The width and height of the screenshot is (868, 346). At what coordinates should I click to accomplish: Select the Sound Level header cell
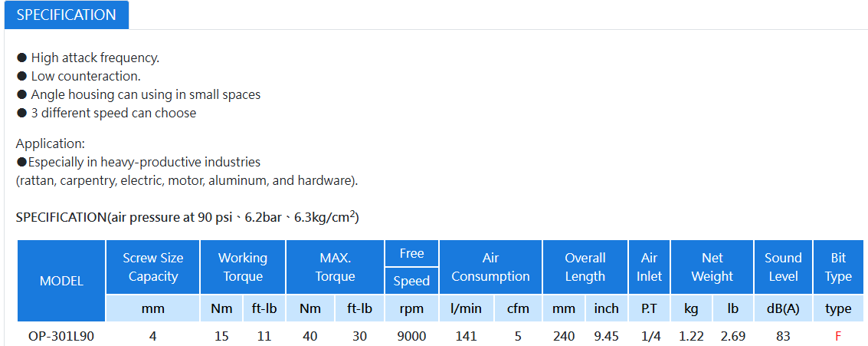coord(783,267)
